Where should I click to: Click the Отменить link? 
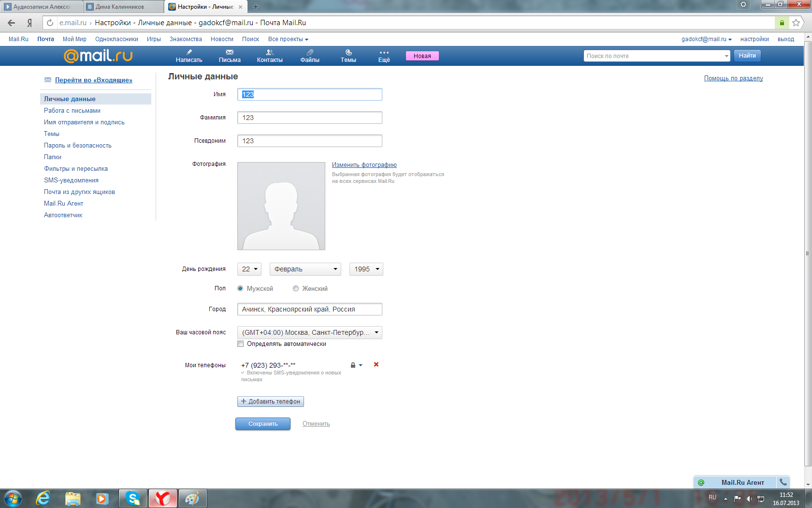pyautogui.click(x=316, y=424)
